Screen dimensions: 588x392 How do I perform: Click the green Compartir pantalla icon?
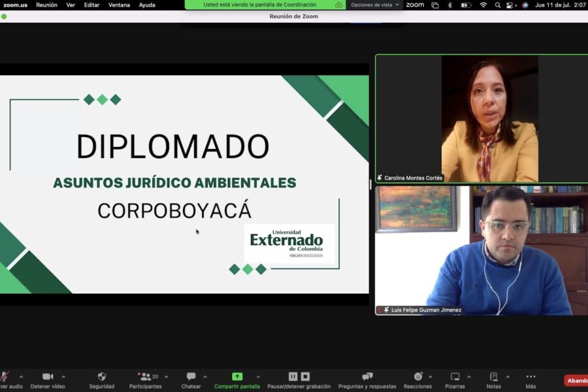[x=237, y=377]
